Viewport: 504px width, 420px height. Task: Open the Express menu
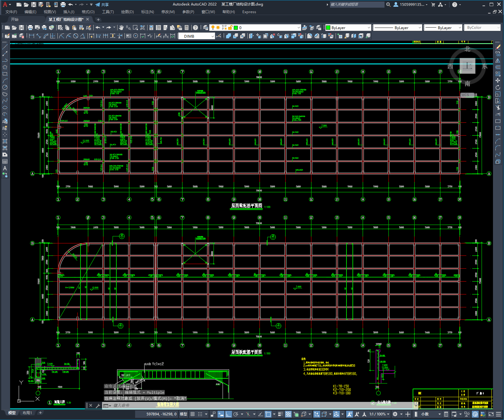pos(249,12)
